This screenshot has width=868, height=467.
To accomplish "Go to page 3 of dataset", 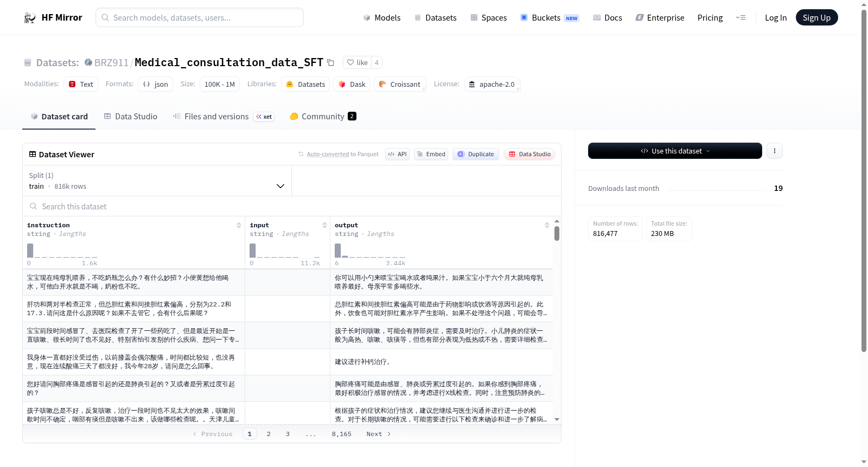I will [288, 434].
